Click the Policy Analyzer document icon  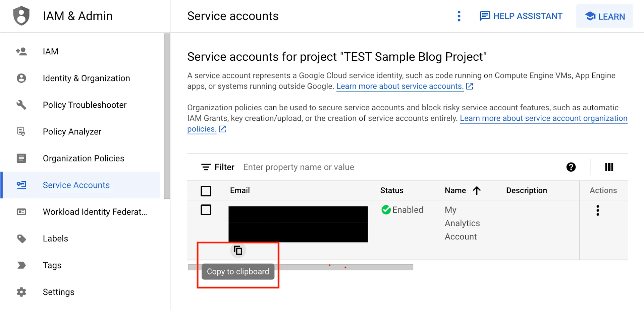[21, 131]
